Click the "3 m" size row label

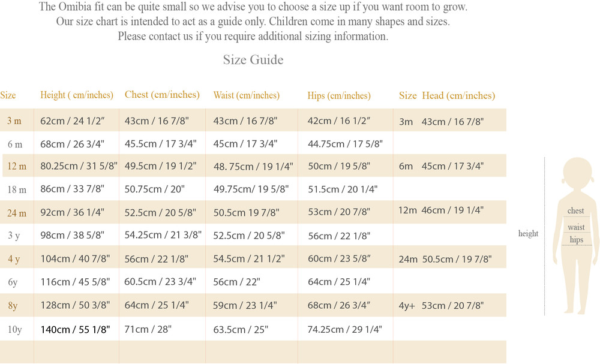14,121
